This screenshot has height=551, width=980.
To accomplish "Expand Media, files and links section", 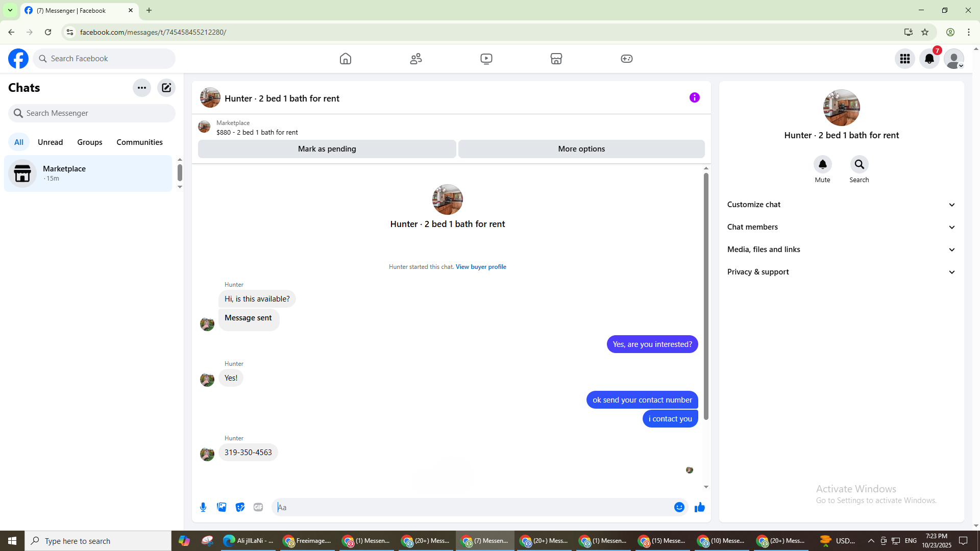I will tap(841, 249).
